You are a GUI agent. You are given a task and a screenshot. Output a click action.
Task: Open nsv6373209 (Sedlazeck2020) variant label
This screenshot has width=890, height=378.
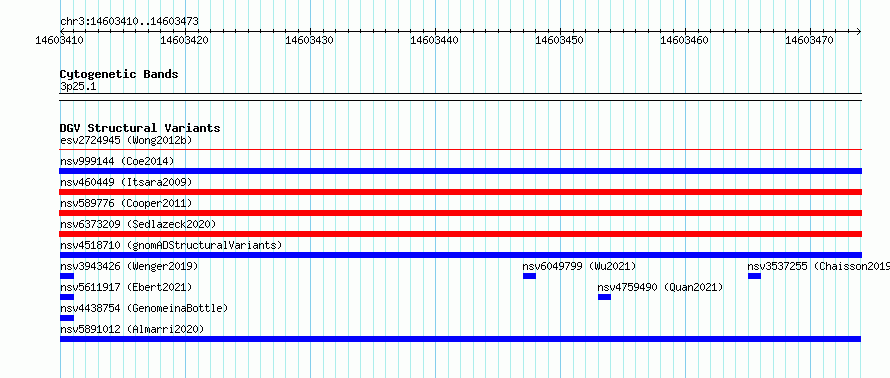tap(138, 224)
